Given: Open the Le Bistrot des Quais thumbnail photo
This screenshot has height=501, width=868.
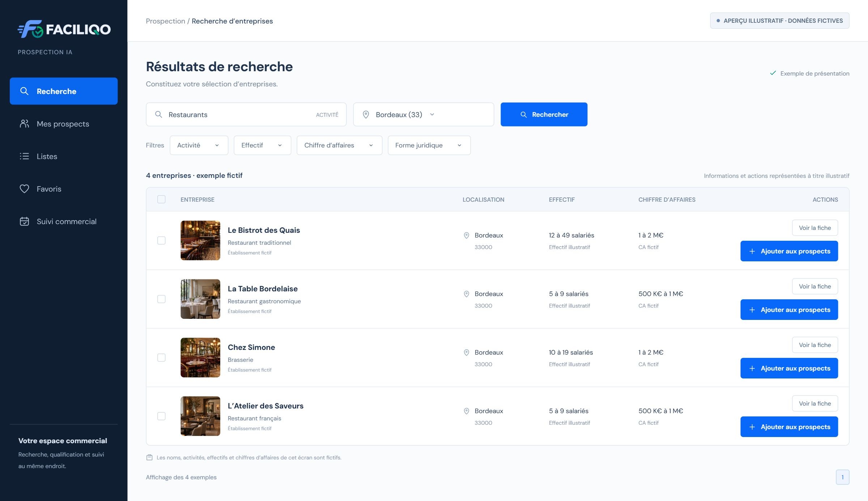Looking at the screenshot, I should click(200, 240).
